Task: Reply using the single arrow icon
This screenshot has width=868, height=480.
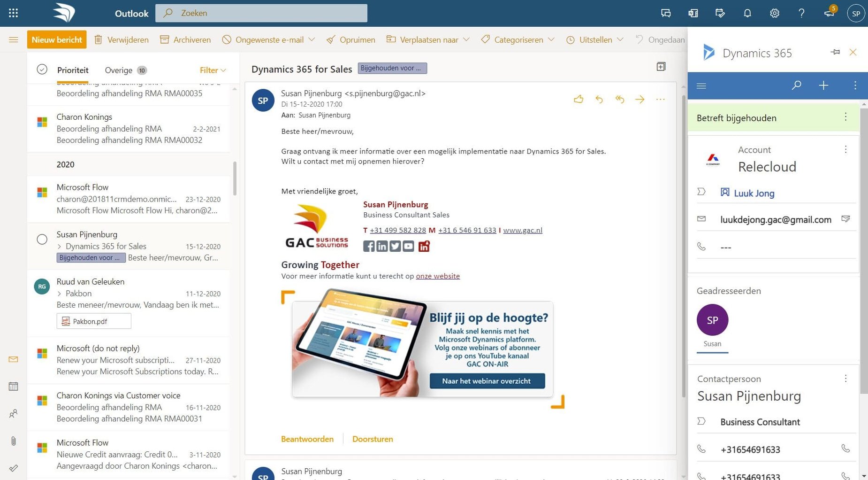Action: pyautogui.click(x=599, y=99)
